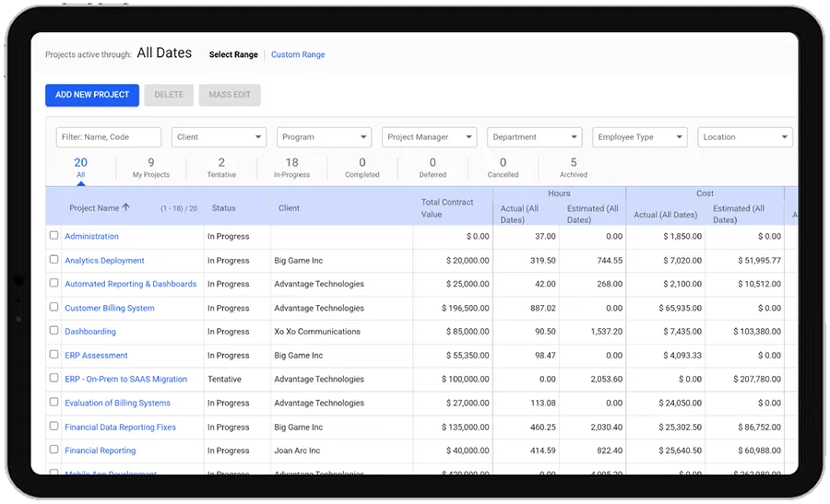Select the $ 207,780.00 estimated cost cell
The height and width of the screenshot is (504, 830).
click(x=745, y=380)
